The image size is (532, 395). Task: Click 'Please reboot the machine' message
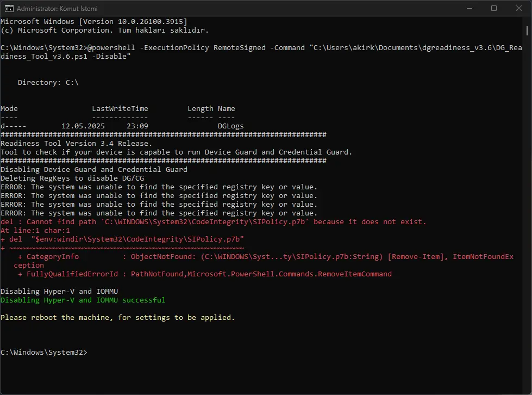click(118, 318)
